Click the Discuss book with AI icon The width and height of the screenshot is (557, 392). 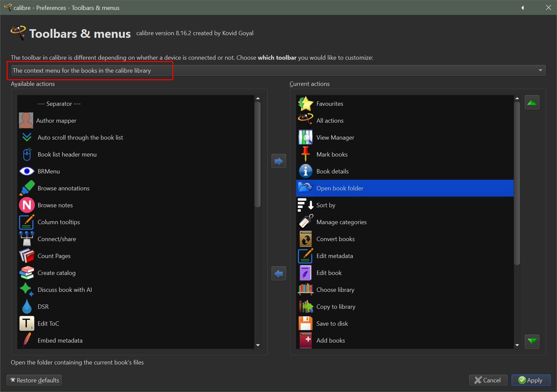click(27, 290)
